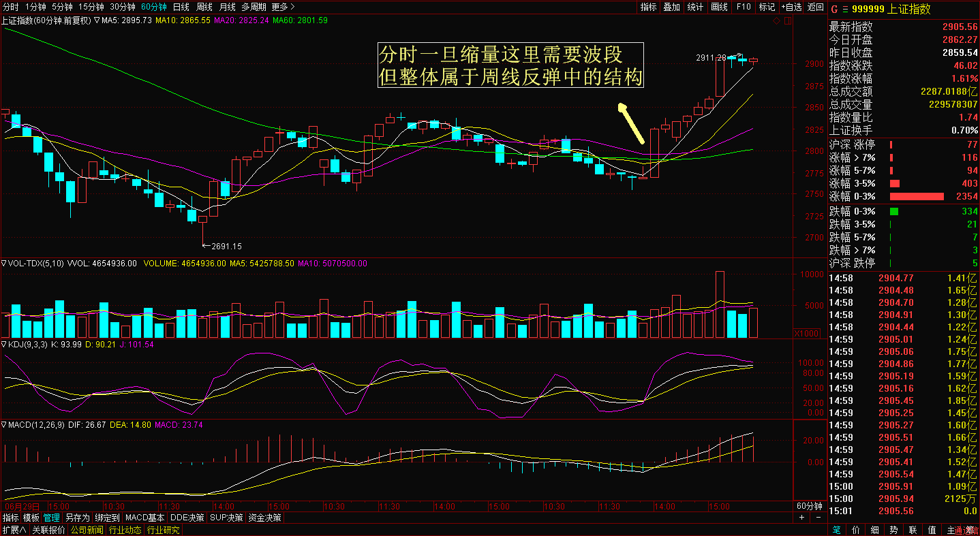Select the 60分钟 period tab

pyautogui.click(x=154, y=7)
